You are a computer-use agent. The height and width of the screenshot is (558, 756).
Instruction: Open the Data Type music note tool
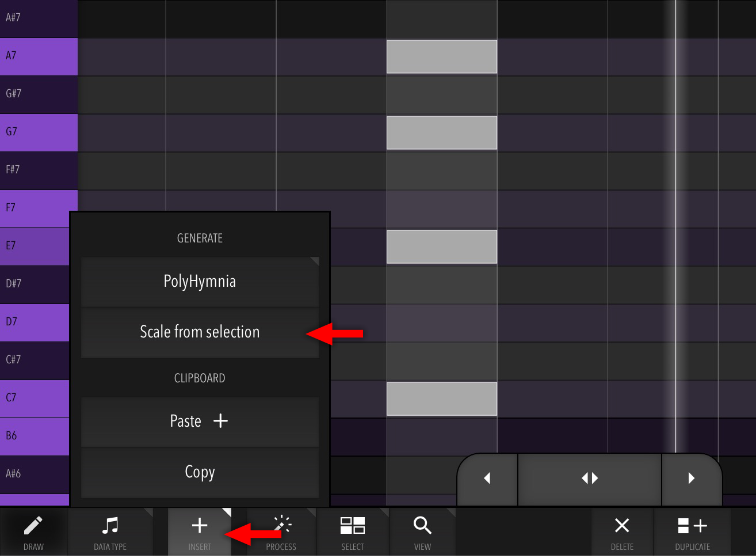tap(110, 532)
